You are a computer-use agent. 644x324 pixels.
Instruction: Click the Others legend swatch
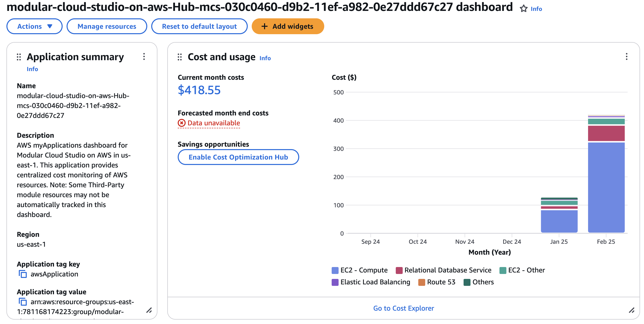[467, 282]
